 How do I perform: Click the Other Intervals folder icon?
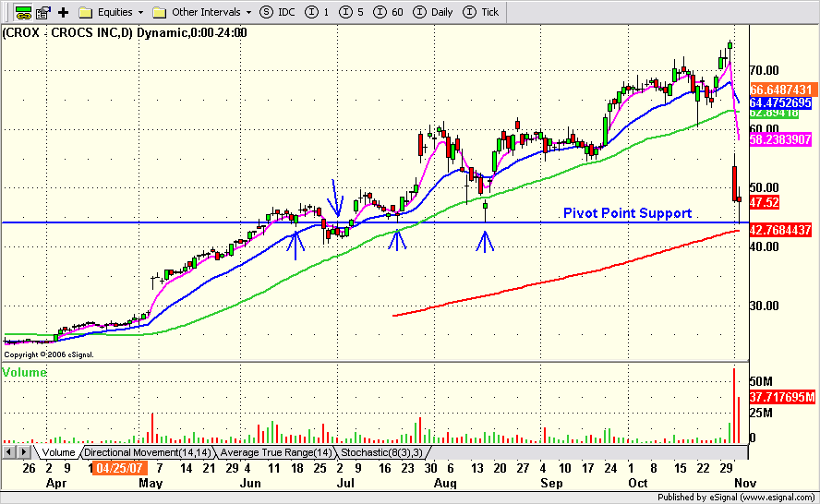[x=160, y=12]
